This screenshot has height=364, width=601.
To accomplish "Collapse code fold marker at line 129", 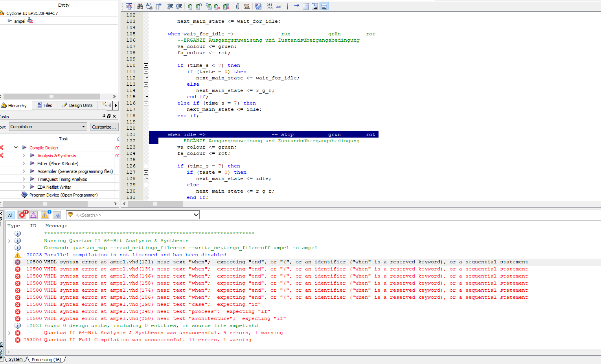I will pyautogui.click(x=146, y=185).
